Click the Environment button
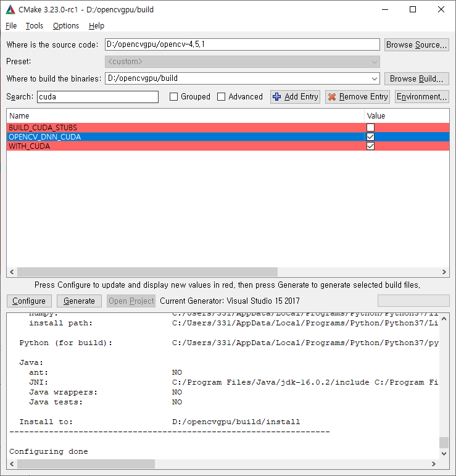The image size is (456, 476). 421,97
